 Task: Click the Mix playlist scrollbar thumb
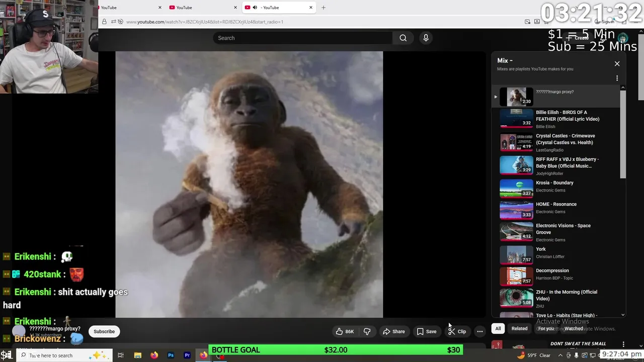[x=623, y=134]
